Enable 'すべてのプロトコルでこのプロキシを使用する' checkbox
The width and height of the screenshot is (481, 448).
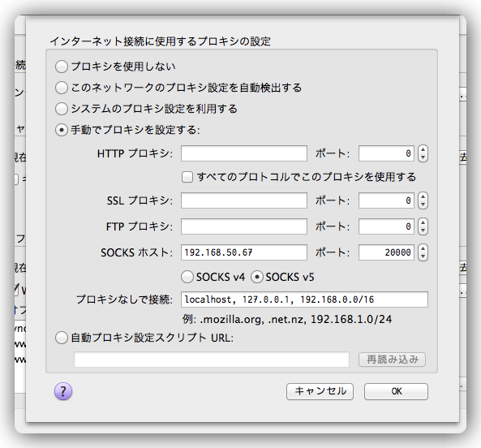[187, 177]
